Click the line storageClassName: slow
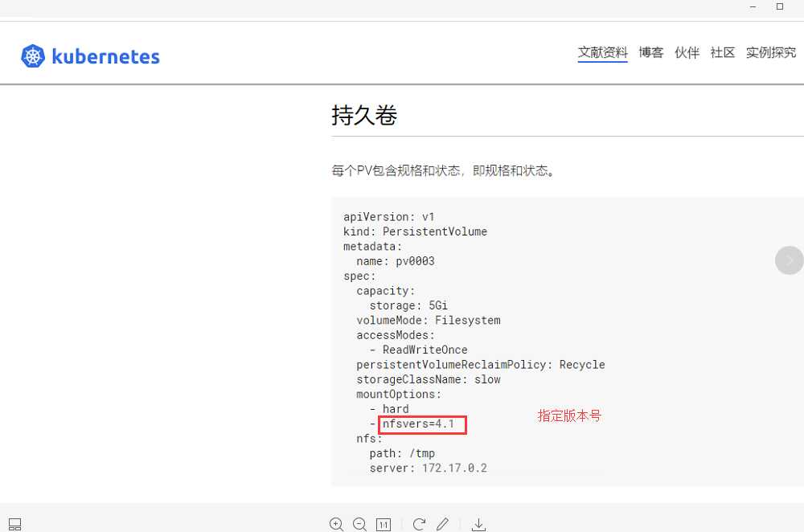 (429, 380)
